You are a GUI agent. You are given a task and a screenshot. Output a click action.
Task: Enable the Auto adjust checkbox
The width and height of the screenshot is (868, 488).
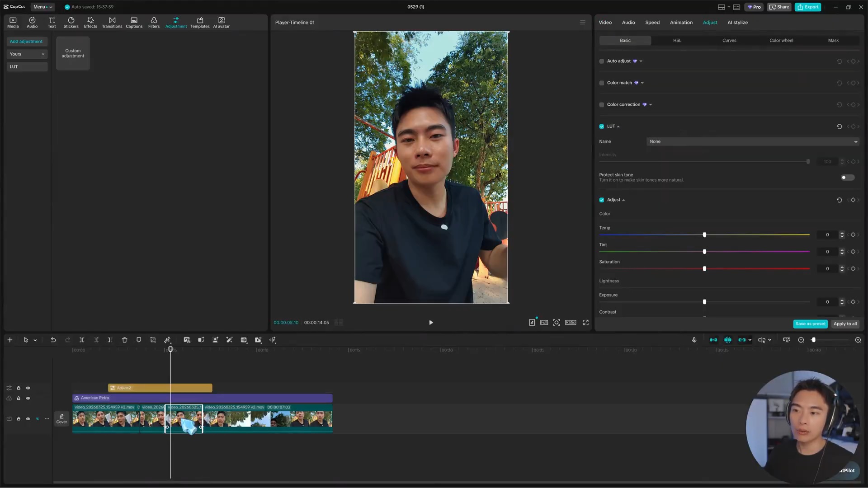[602, 61]
